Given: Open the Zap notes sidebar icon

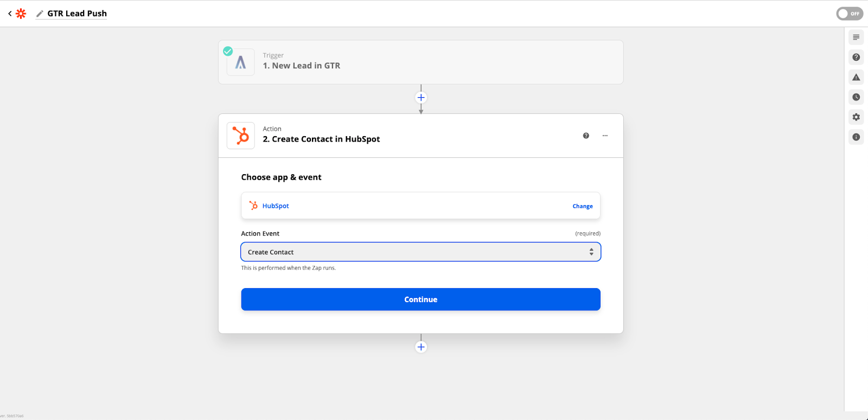Looking at the screenshot, I should [x=856, y=37].
